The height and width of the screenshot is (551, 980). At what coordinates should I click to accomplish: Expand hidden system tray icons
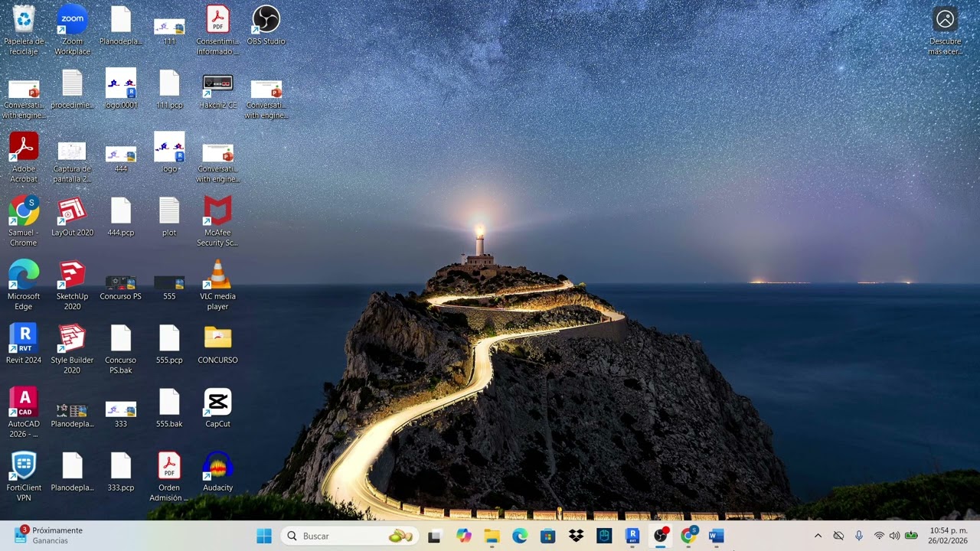(818, 536)
